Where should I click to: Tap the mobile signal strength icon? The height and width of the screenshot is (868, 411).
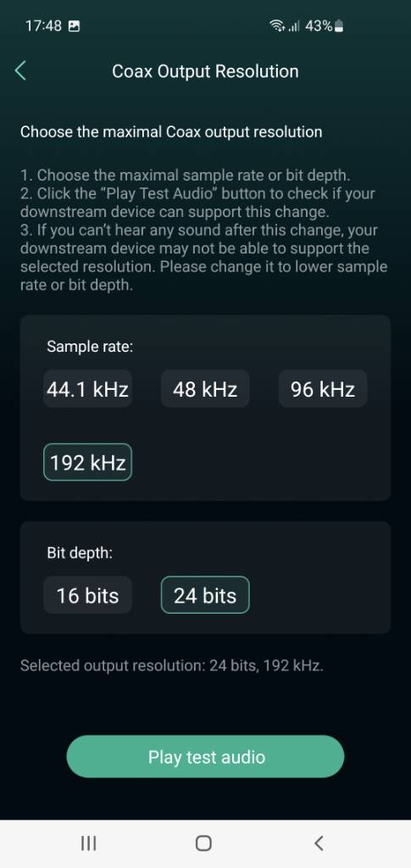point(294,26)
